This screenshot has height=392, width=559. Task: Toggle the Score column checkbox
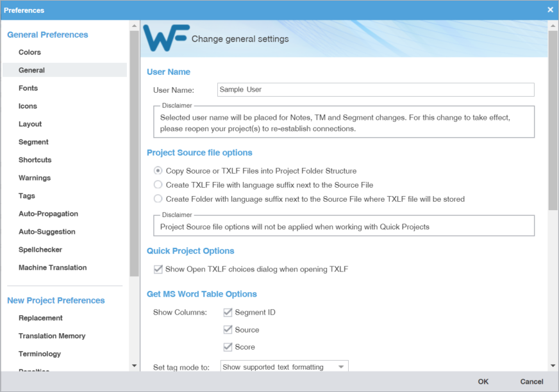click(x=227, y=347)
